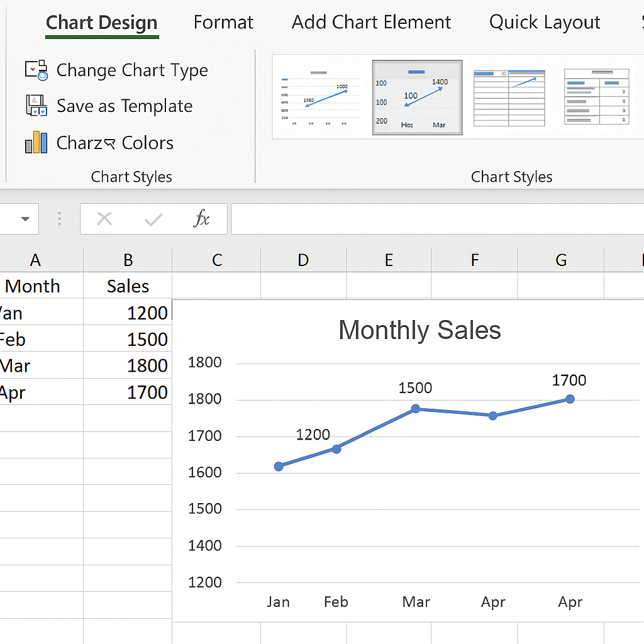Image resolution: width=644 pixels, height=644 pixels.
Task: Select the highlighted second chart style thumbnail
Action: (417, 98)
